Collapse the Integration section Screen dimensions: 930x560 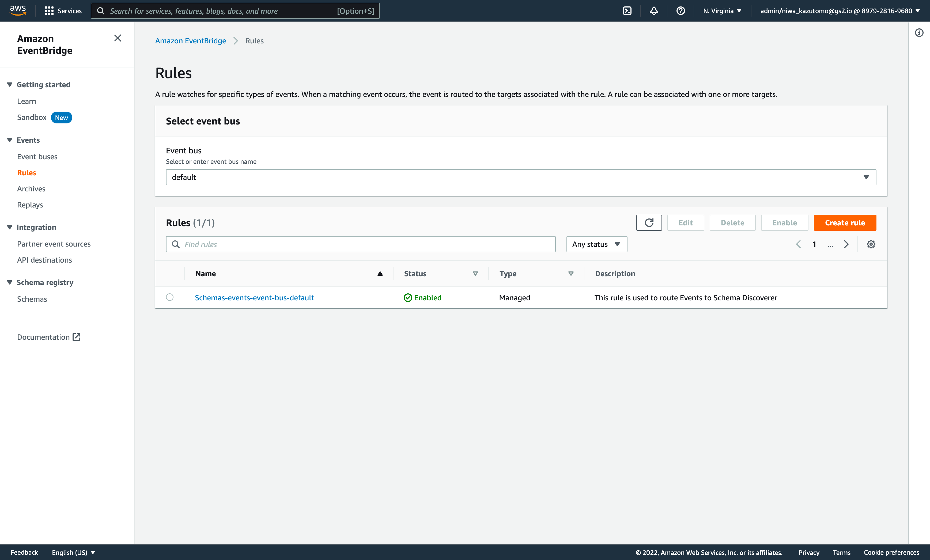[x=10, y=227]
